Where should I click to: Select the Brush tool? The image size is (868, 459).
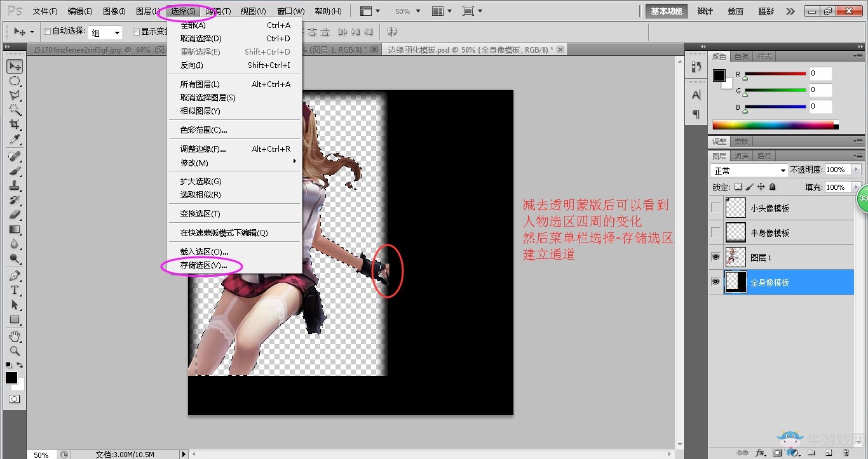click(x=15, y=171)
